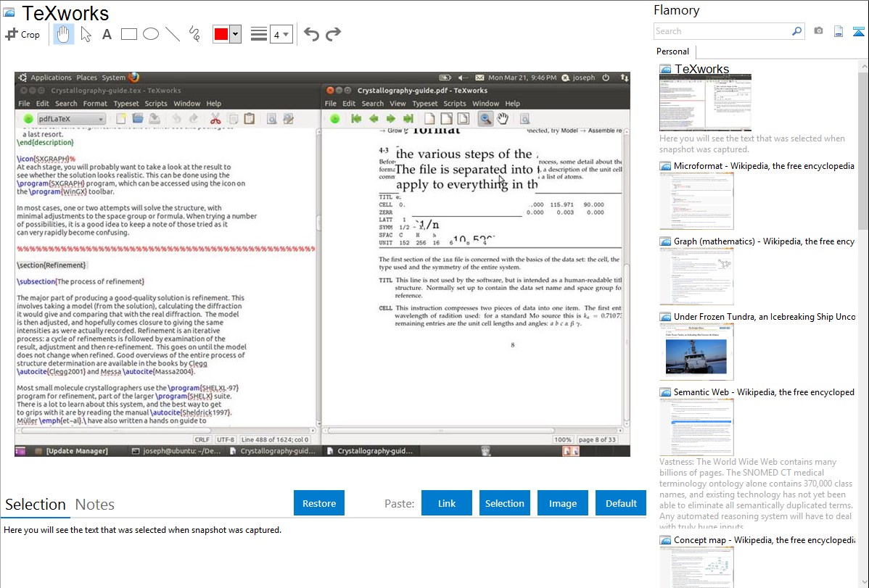Open the Ubuntu Places menu
The height and width of the screenshot is (588, 869).
click(x=86, y=78)
